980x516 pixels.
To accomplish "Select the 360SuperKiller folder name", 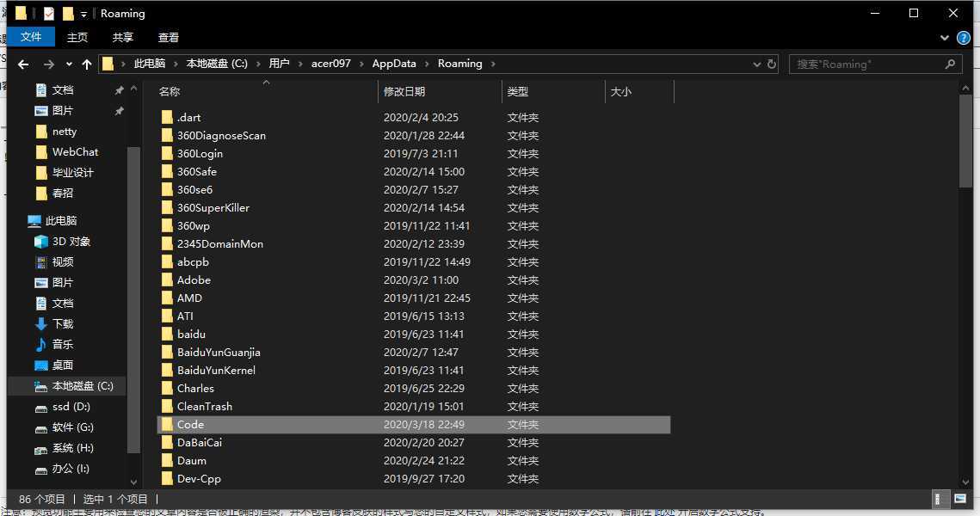I will point(213,208).
